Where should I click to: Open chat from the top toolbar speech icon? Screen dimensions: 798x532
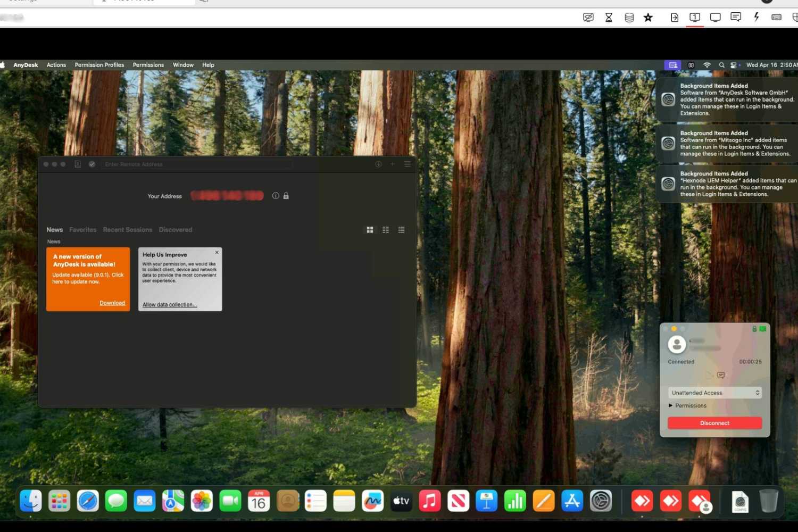tap(736, 17)
